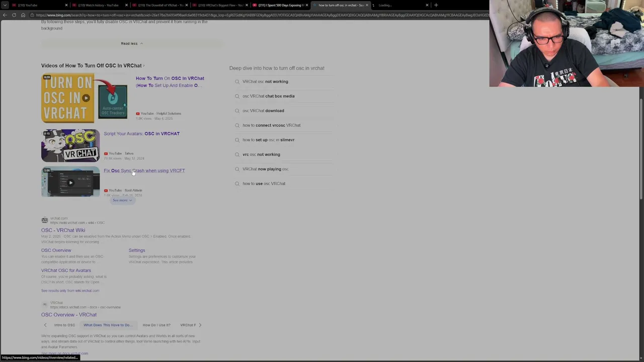Image resolution: width=644 pixels, height=362 pixels.
Task: Switch to the 'Watch history - YouTube' tab
Action: (x=99, y=5)
